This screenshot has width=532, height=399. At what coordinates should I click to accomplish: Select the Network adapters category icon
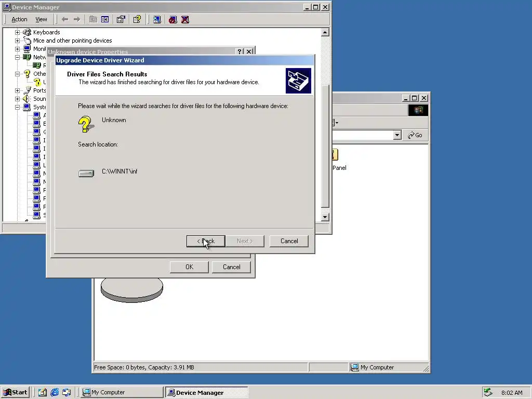point(27,57)
